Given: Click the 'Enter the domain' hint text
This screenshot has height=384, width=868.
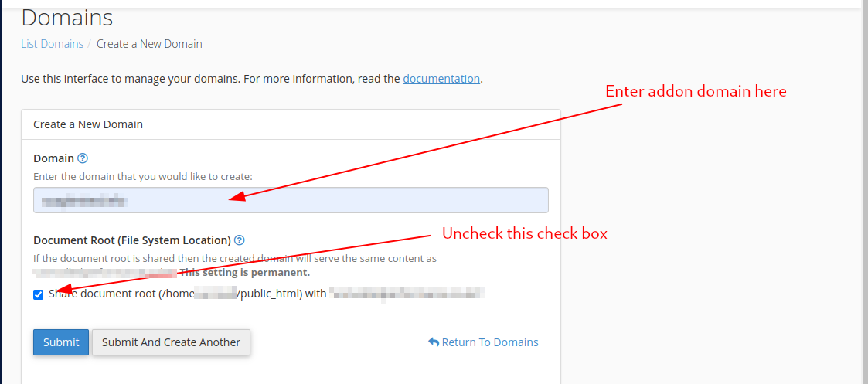Looking at the screenshot, I should [x=143, y=177].
